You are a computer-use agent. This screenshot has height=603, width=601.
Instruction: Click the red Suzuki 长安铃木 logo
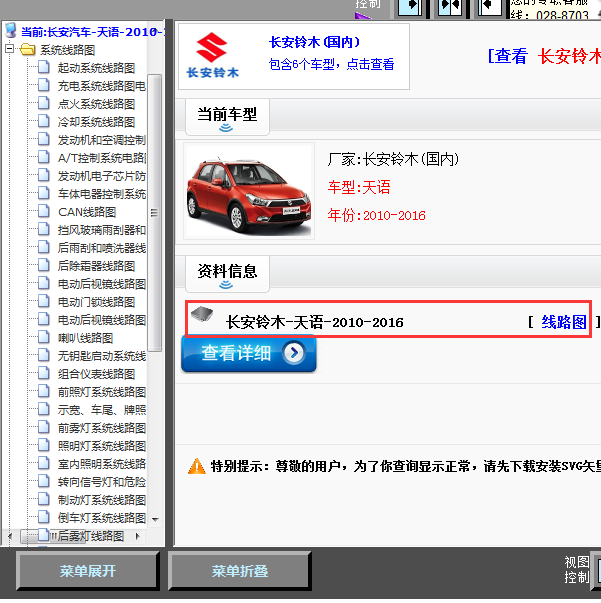pos(212,55)
